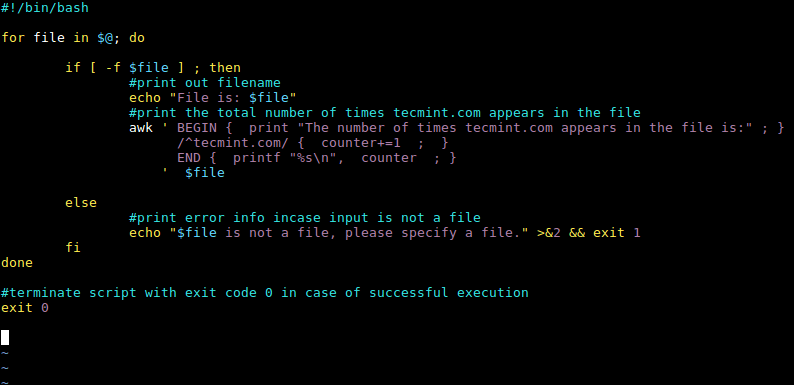Click the '#print out filename' comment
This screenshot has width=794, height=385.
click(205, 83)
